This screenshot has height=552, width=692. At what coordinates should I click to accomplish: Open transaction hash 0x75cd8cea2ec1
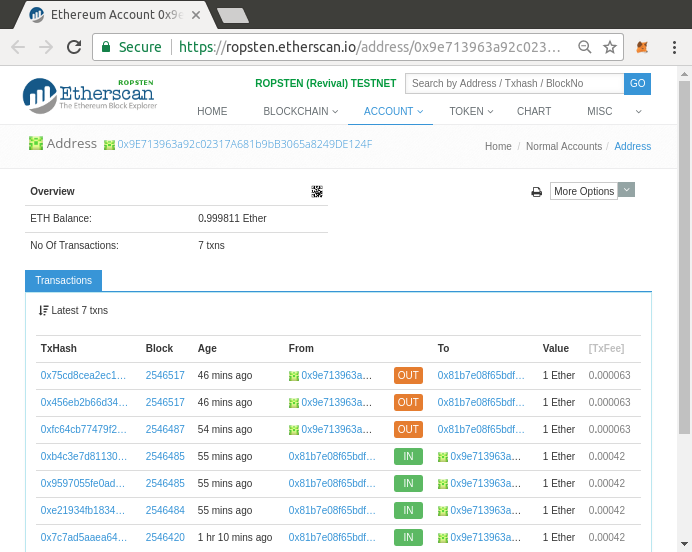(x=84, y=375)
